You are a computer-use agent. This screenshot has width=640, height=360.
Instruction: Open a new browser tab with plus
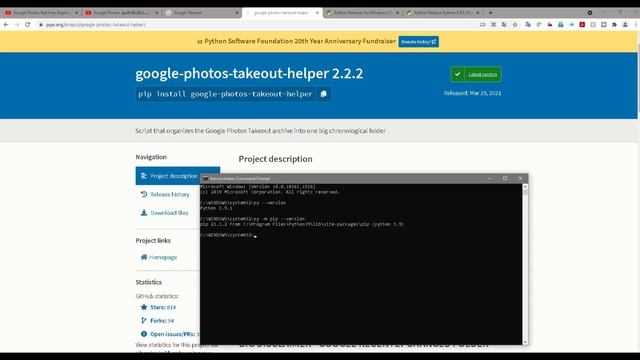(491, 13)
